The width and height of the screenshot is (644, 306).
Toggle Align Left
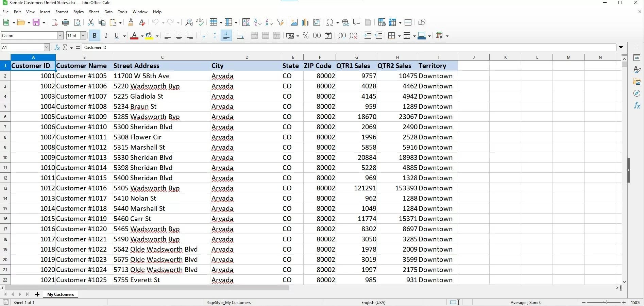[x=167, y=36]
